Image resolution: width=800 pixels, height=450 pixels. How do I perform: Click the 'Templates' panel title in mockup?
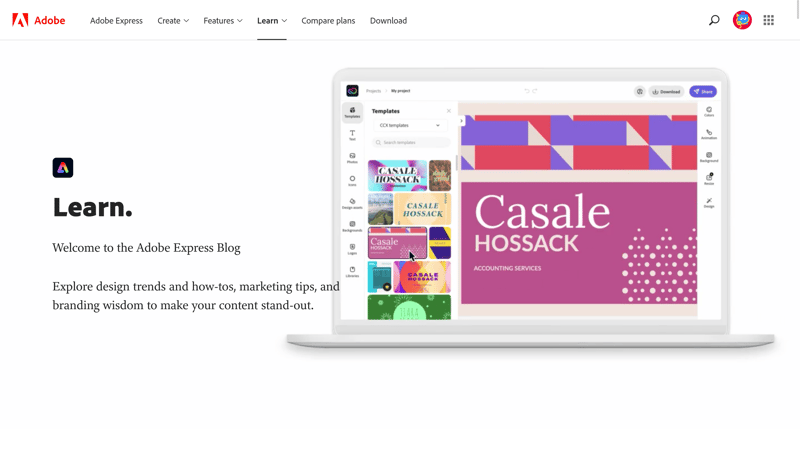tap(386, 111)
